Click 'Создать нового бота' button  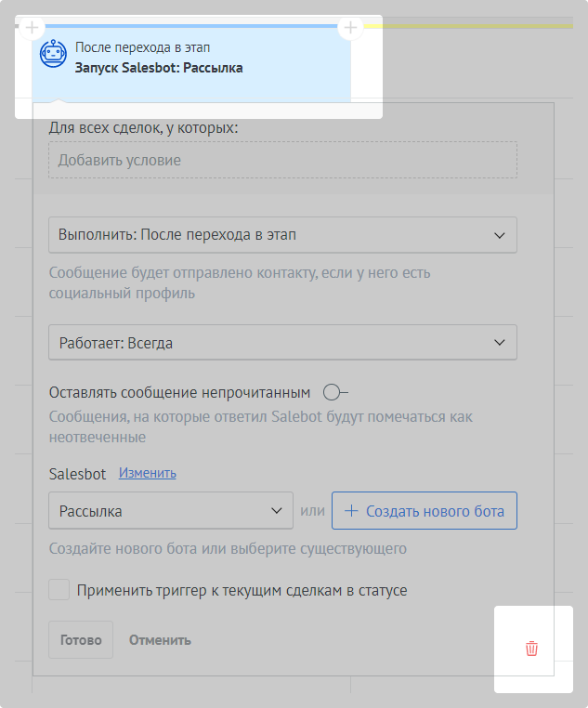[424, 511]
